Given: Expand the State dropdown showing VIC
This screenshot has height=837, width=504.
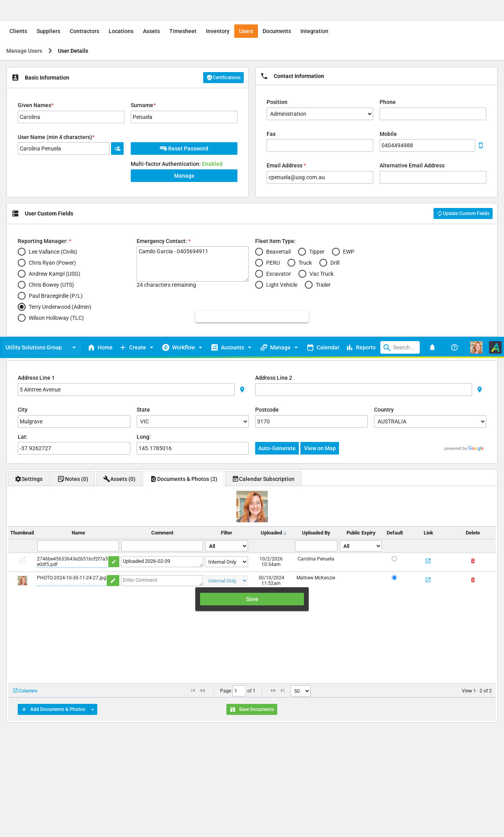Looking at the screenshot, I should pyautogui.click(x=193, y=421).
